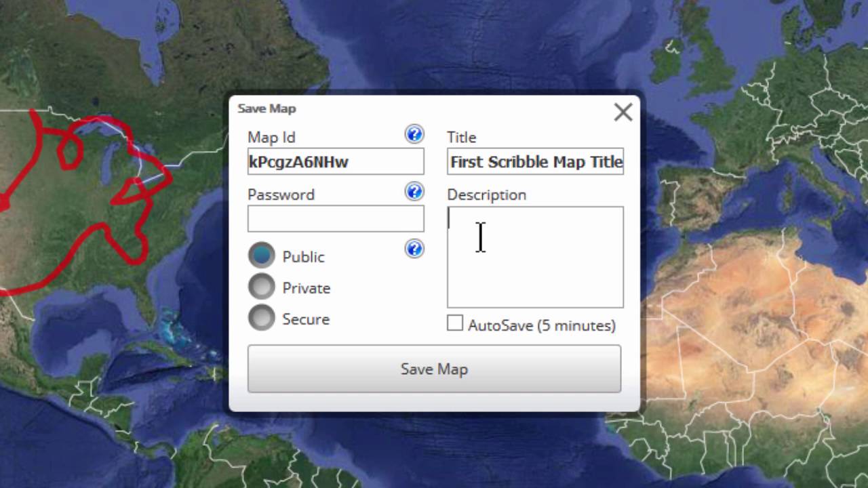Screen dimensions: 868x488
Task: Click the Password label text
Action: [281, 195]
